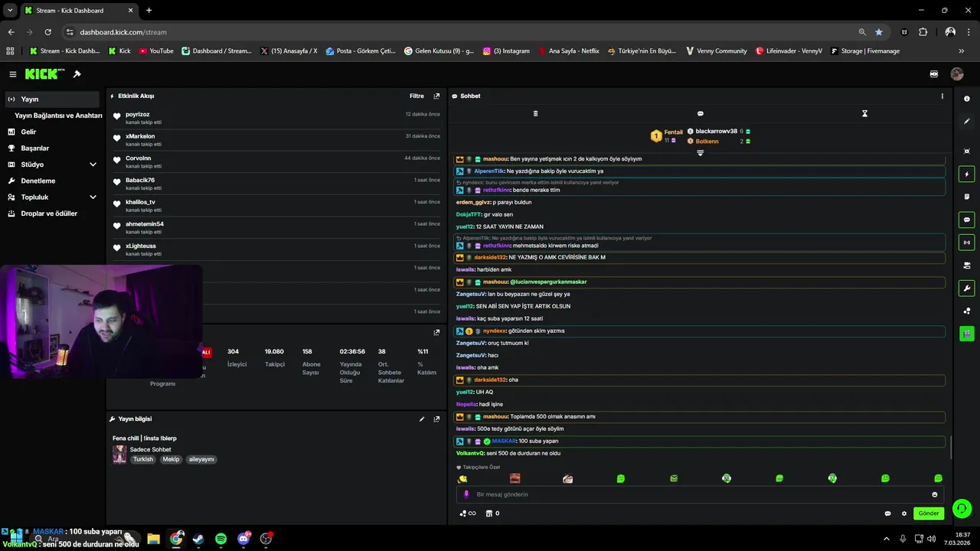
Task: Click the green bot icon in the right sidebar
Action: tap(966, 334)
